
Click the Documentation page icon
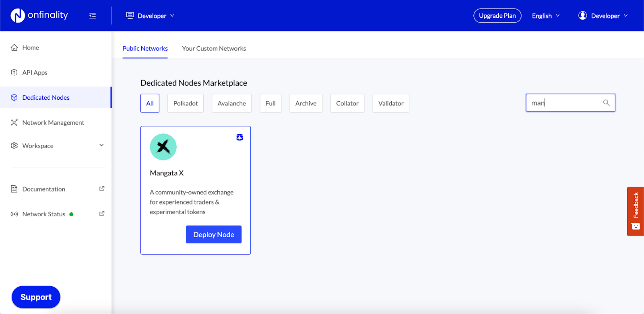14,189
